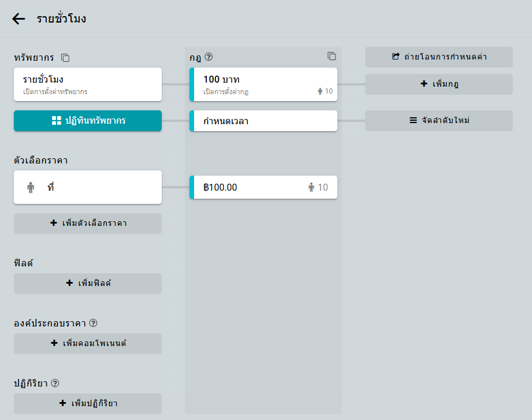The image size is (532, 420).
Task: Select the กำหนดเวลา schedule card
Action: coord(263,121)
